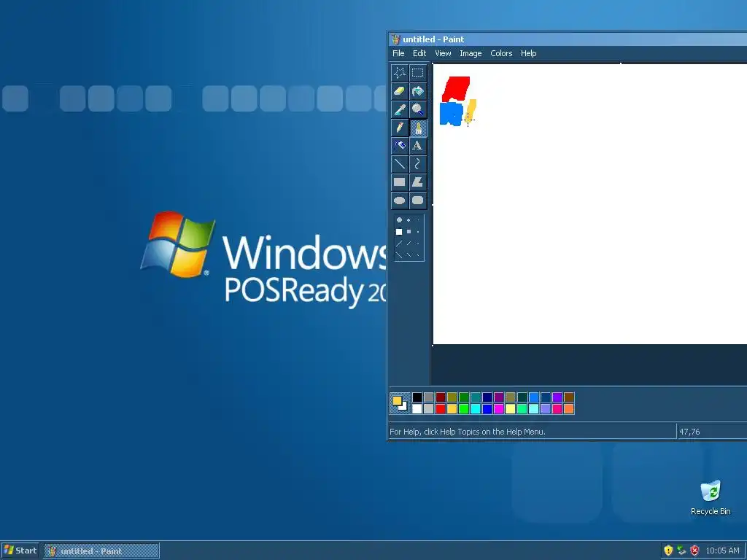Click the yellow security shield tray icon
The width and height of the screenshot is (747, 560).
pos(668,551)
